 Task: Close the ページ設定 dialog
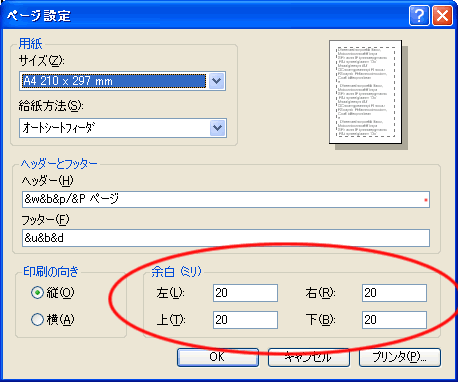pyautogui.click(x=443, y=15)
